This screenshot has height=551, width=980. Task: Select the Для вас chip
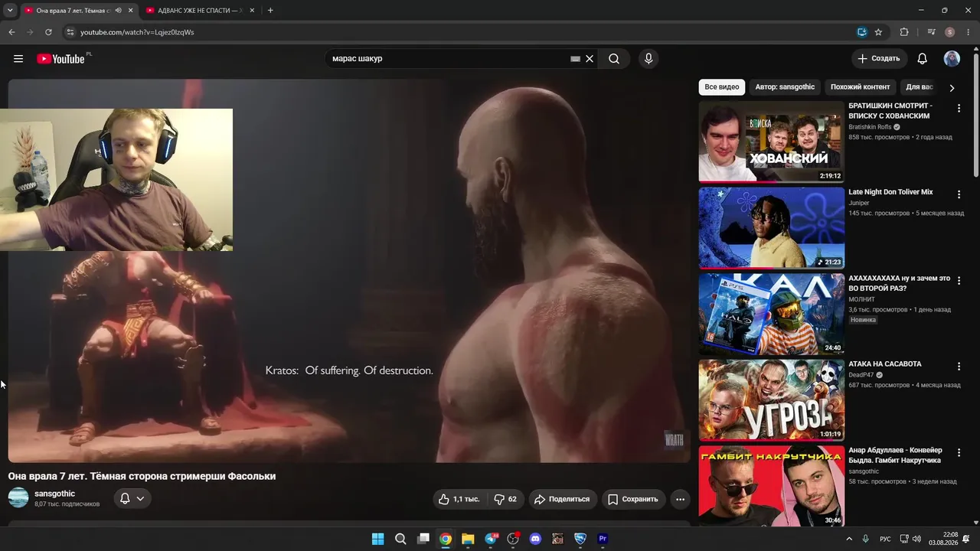pos(919,87)
